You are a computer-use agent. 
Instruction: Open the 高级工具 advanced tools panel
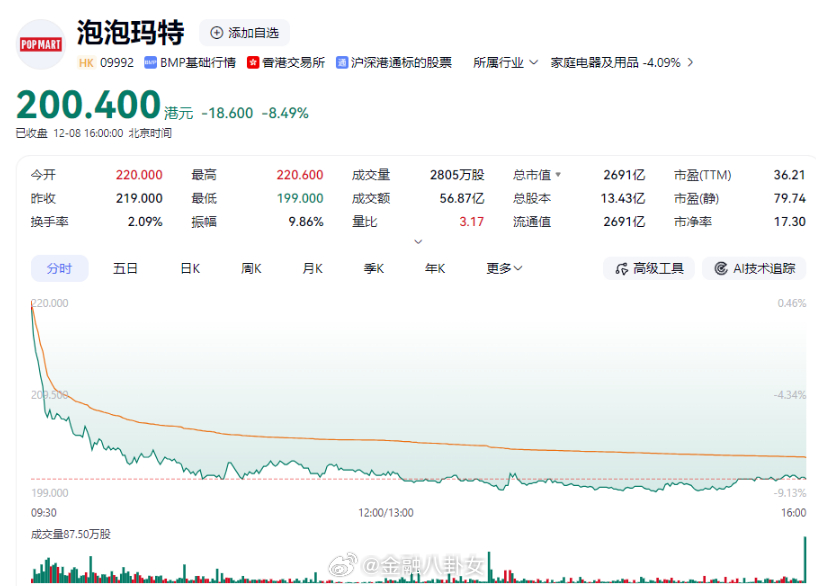[648, 268]
